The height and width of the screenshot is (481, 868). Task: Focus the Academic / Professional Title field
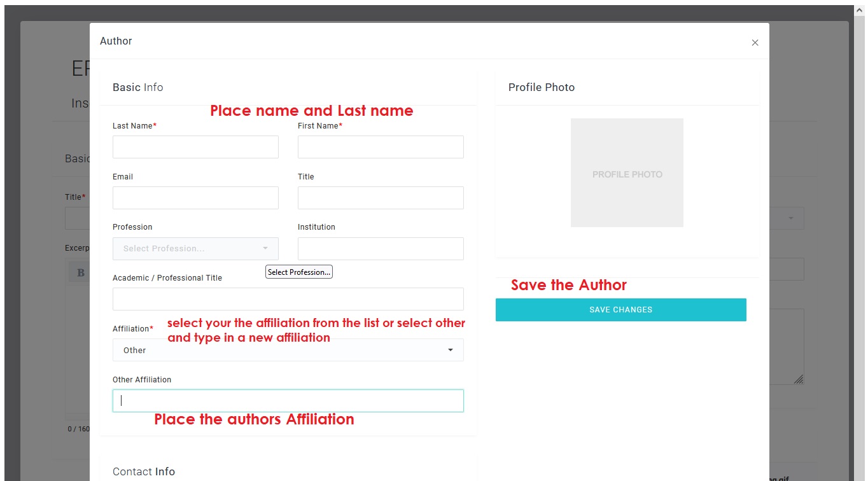288,299
